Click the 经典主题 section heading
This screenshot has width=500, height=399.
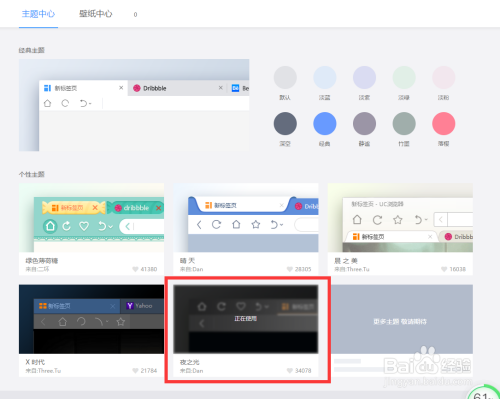tap(32, 50)
